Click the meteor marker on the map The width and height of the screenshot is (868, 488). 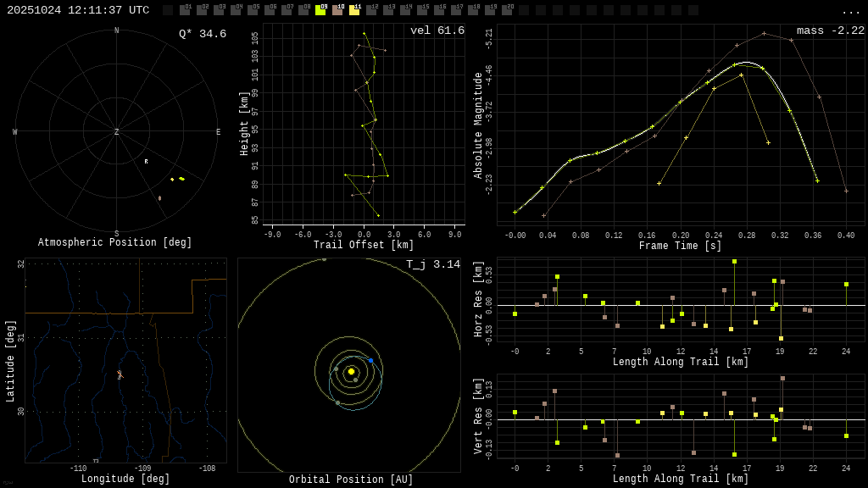point(120,374)
